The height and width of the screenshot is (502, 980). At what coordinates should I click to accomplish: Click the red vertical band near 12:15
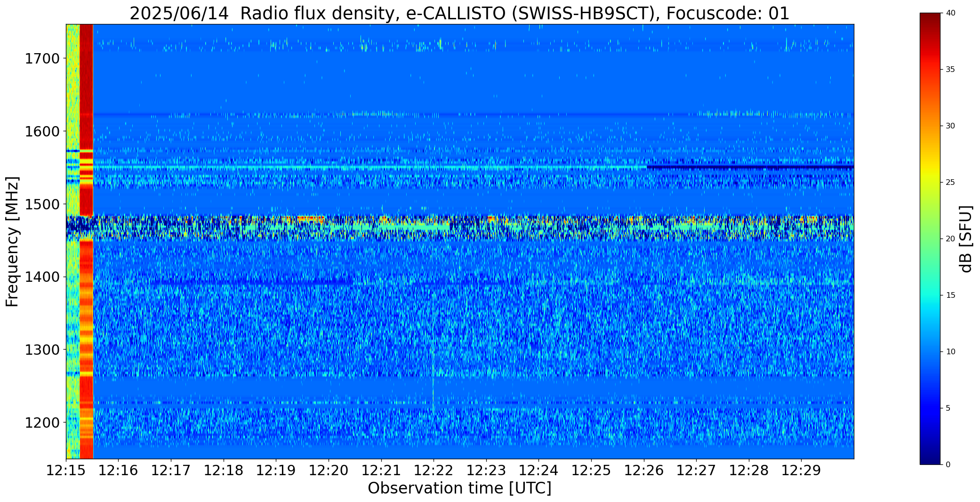(x=87, y=241)
